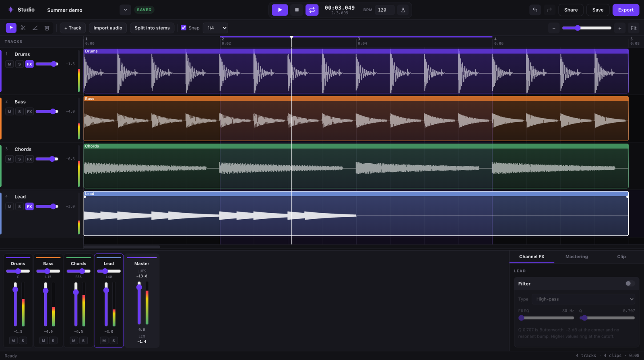Click the Export button
The width and height of the screenshot is (644, 360).
tap(626, 10)
